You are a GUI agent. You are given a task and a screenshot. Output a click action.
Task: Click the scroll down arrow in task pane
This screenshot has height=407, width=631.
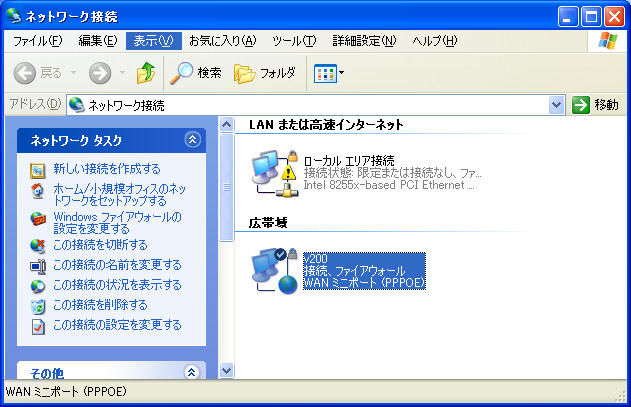pos(227,370)
